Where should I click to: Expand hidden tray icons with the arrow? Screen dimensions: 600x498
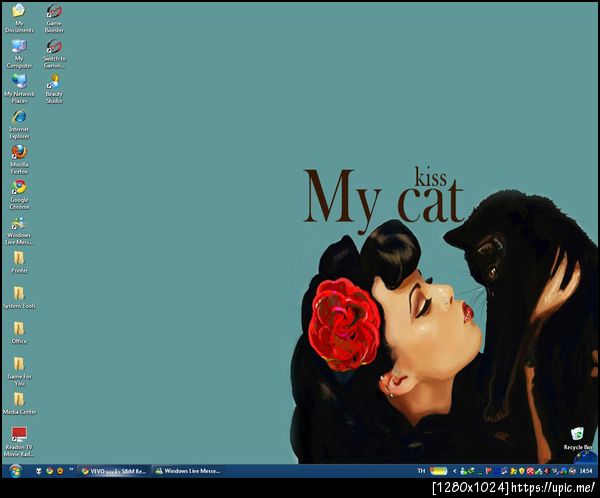(x=454, y=471)
